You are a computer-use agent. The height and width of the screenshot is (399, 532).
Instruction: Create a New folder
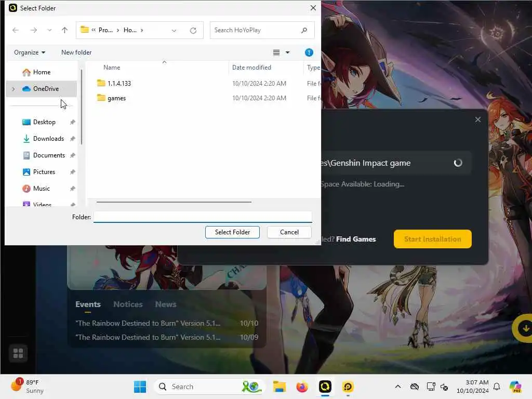[x=76, y=52]
